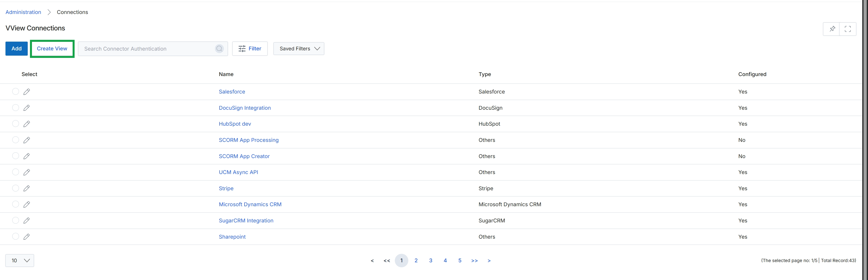Click the 'DocuSign' type cell
Viewport: 868px width, 280px height.
coord(490,108)
